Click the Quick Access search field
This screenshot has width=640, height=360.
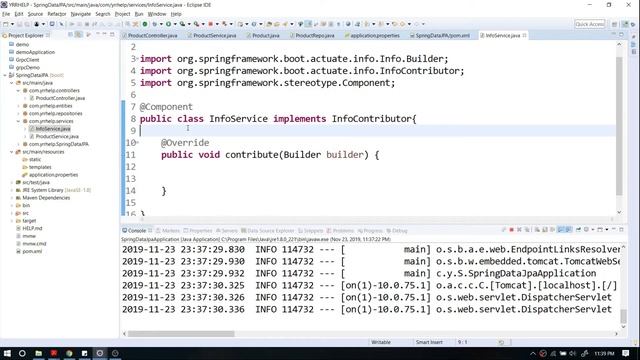point(589,24)
